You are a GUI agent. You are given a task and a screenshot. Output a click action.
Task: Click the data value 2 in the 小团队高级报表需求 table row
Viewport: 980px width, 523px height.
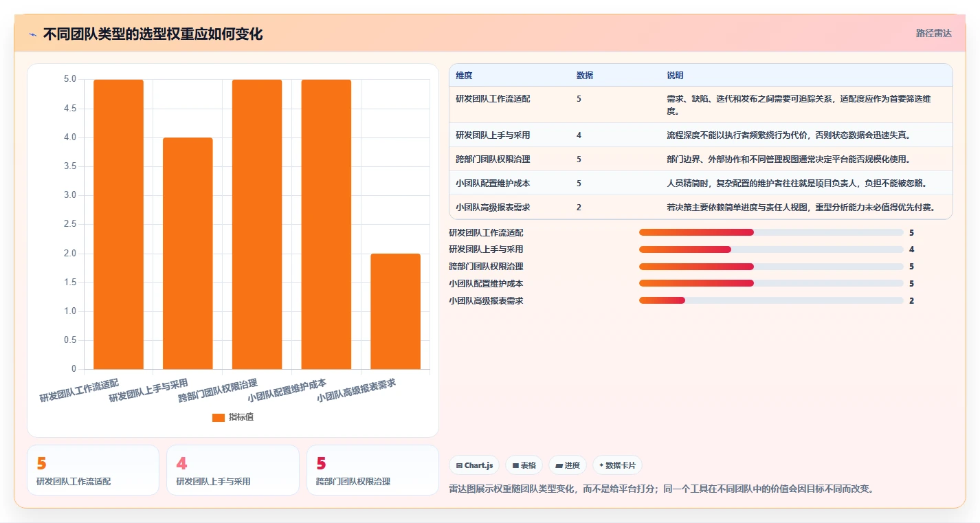point(579,208)
